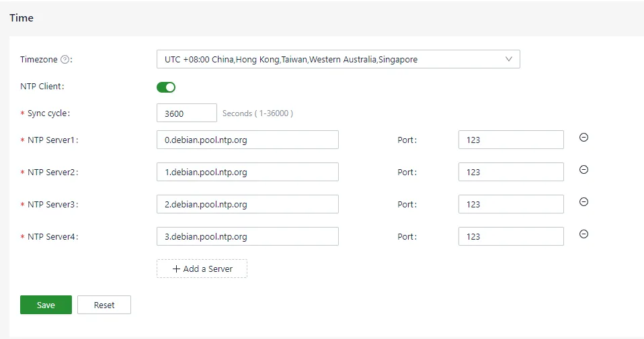Click the 'Port:' label beside NTP Server4

coord(407,236)
